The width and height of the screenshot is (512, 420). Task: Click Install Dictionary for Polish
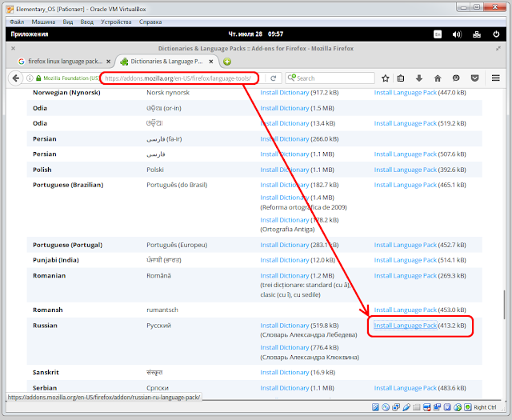coord(285,170)
